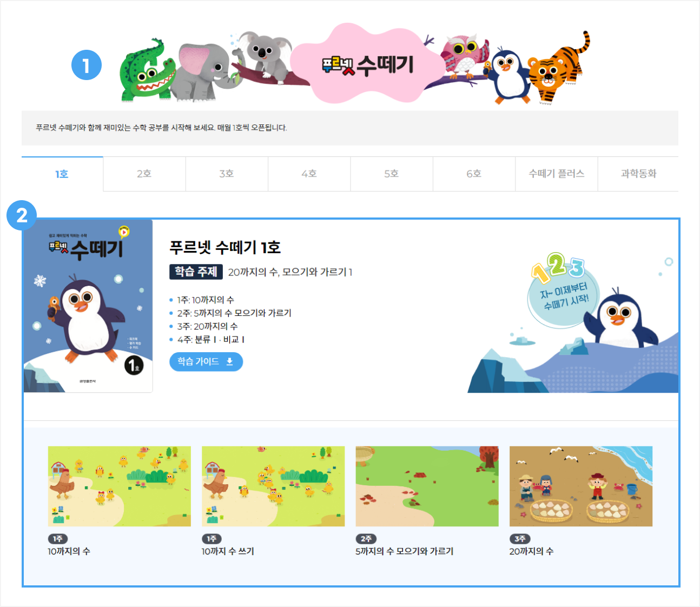Click the blue number 2 annotation badge
The image size is (700, 607).
[22, 216]
